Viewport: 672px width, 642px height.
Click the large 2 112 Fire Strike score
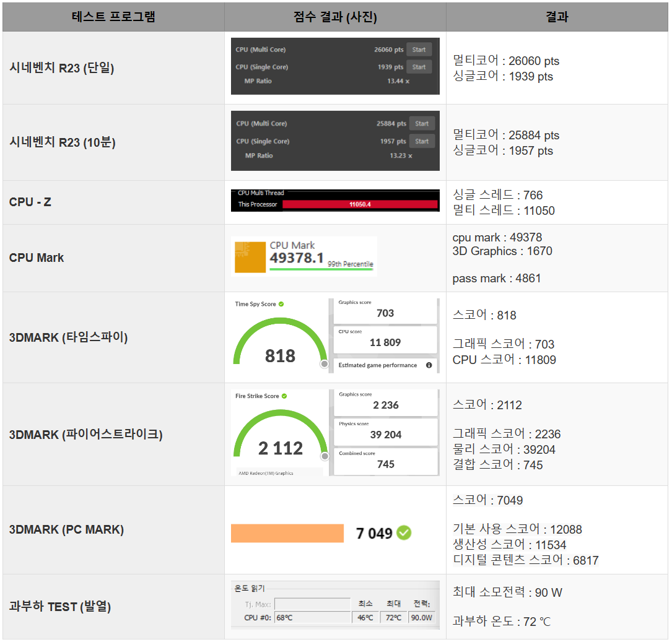281,448
